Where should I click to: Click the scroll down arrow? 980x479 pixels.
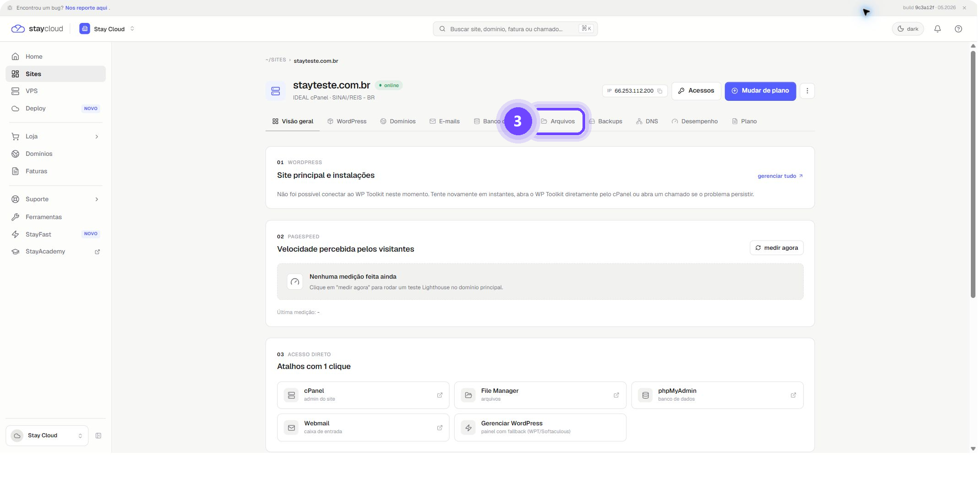[x=973, y=449]
